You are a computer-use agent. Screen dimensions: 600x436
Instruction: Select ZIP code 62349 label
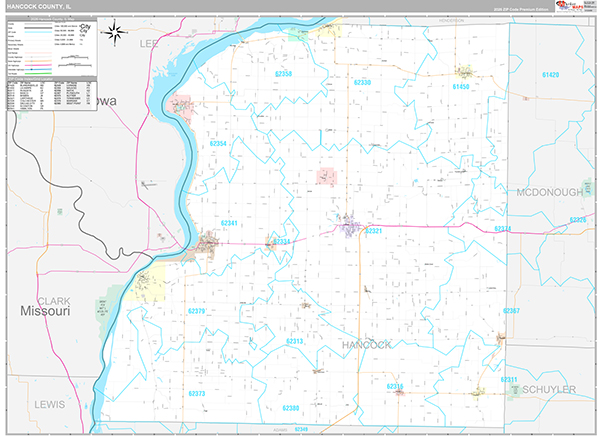(x=301, y=429)
